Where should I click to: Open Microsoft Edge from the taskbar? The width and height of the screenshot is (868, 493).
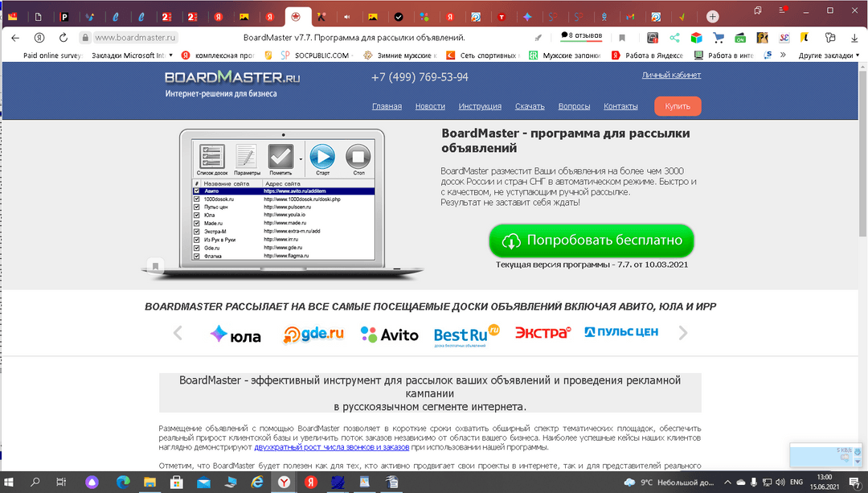click(x=123, y=482)
